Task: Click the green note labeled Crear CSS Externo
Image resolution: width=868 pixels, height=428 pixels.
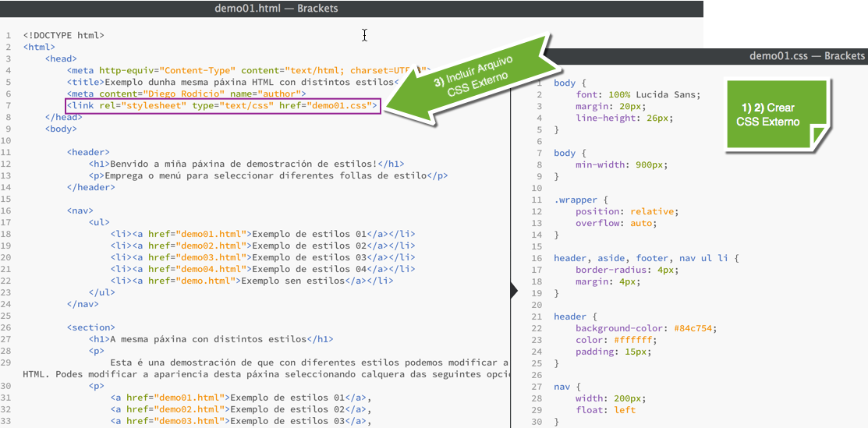Action: [x=772, y=115]
